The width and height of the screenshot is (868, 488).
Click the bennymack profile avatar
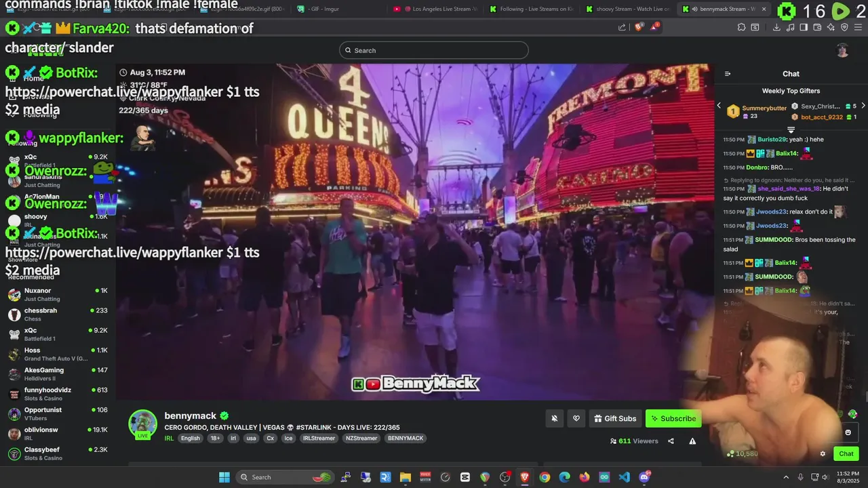click(x=143, y=424)
